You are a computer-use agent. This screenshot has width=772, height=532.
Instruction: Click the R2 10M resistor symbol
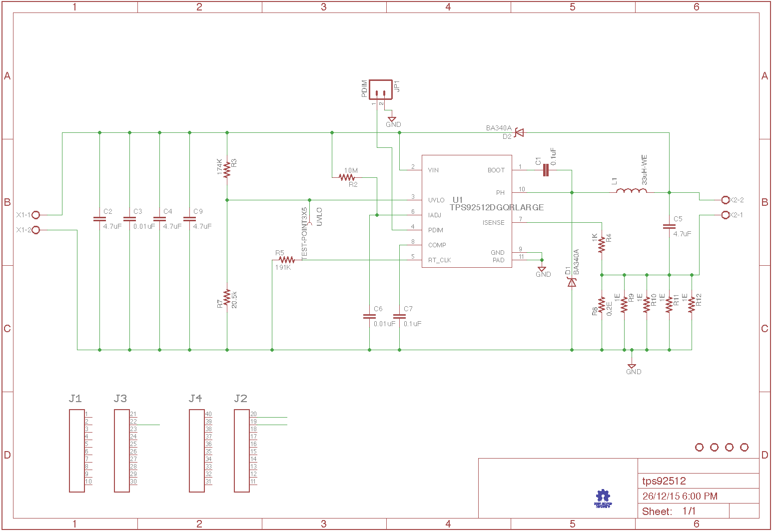347,177
